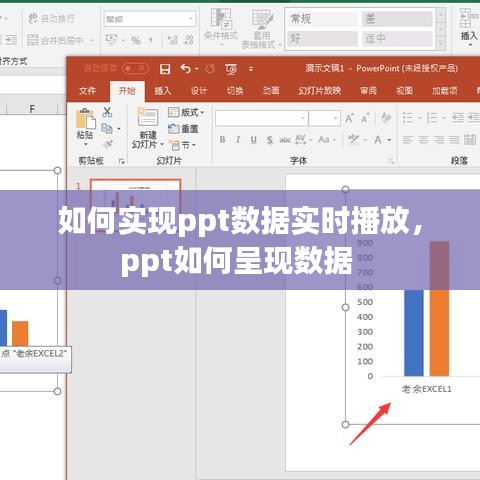Open the Customize Quick Access Toolbar arrow
The width and height of the screenshot is (480, 480).
coord(251,69)
